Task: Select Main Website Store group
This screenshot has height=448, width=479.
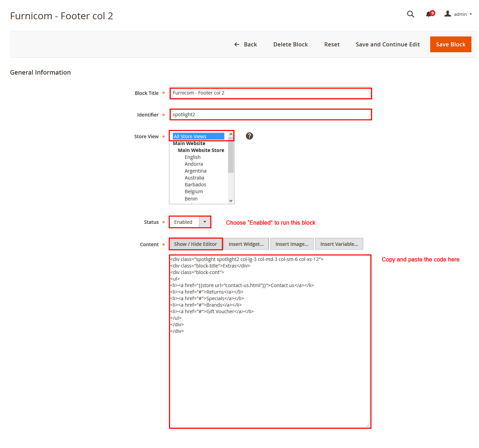Action: coord(201,150)
